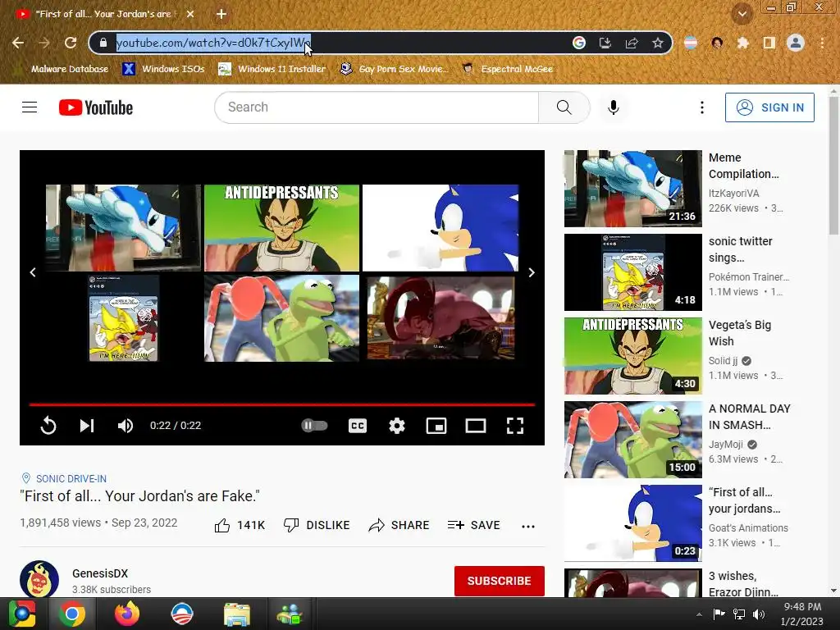Show hidden system tray icons
This screenshot has height=630, width=840.
699,614
